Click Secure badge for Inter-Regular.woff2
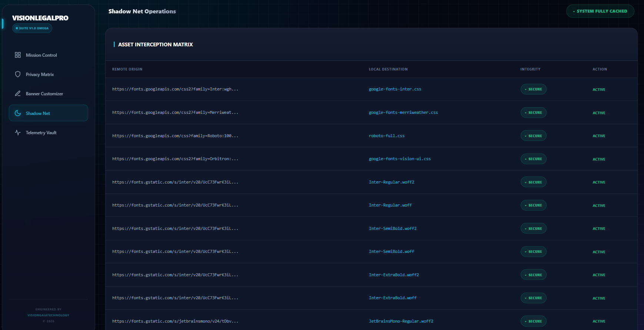Screen dimensions: 644x330 tap(533, 182)
